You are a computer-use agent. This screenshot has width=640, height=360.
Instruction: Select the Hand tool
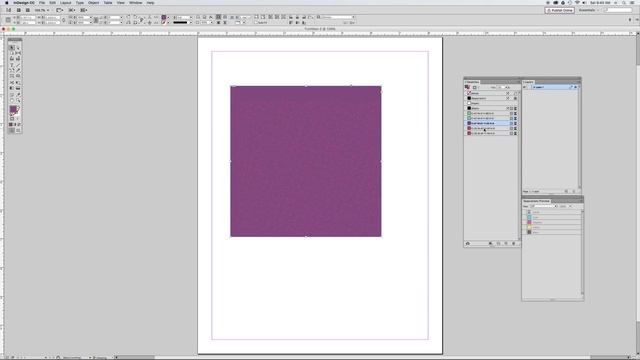[12, 100]
